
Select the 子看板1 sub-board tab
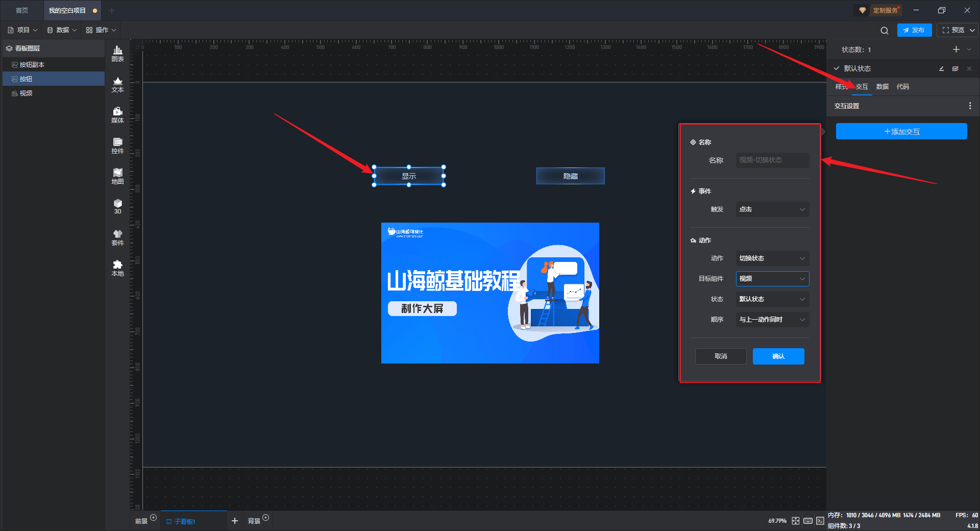coord(193,521)
